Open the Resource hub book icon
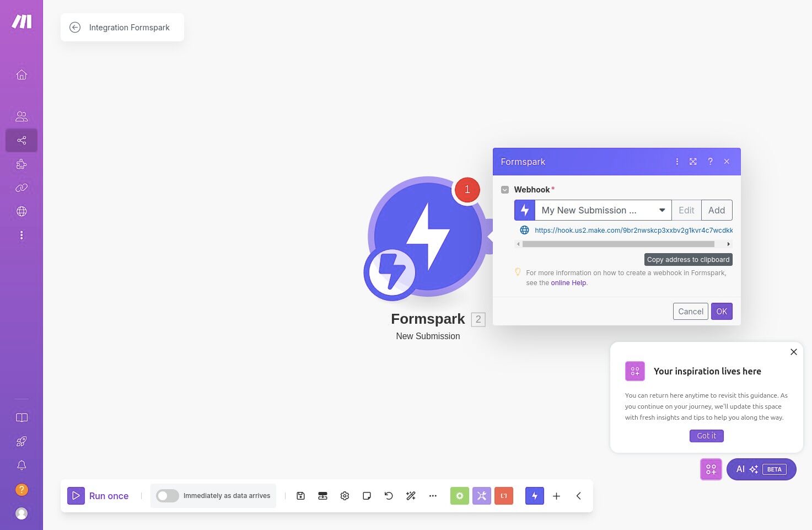 click(x=21, y=417)
